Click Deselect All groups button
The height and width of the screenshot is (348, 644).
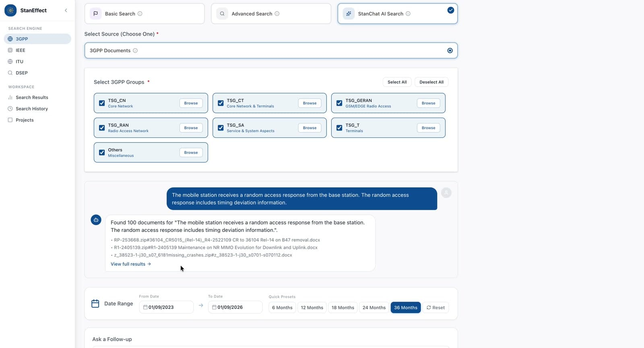431,82
